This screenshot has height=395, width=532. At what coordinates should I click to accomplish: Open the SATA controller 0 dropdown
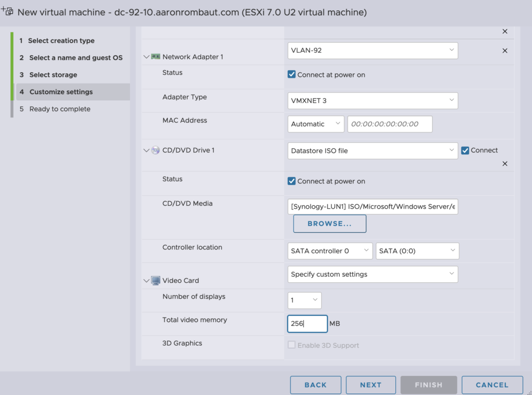[330, 251]
